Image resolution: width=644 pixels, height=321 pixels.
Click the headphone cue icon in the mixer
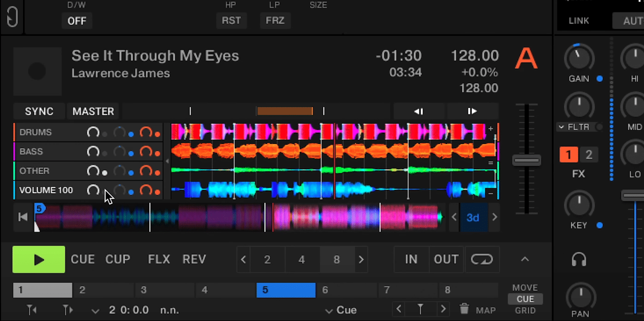(x=579, y=259)
